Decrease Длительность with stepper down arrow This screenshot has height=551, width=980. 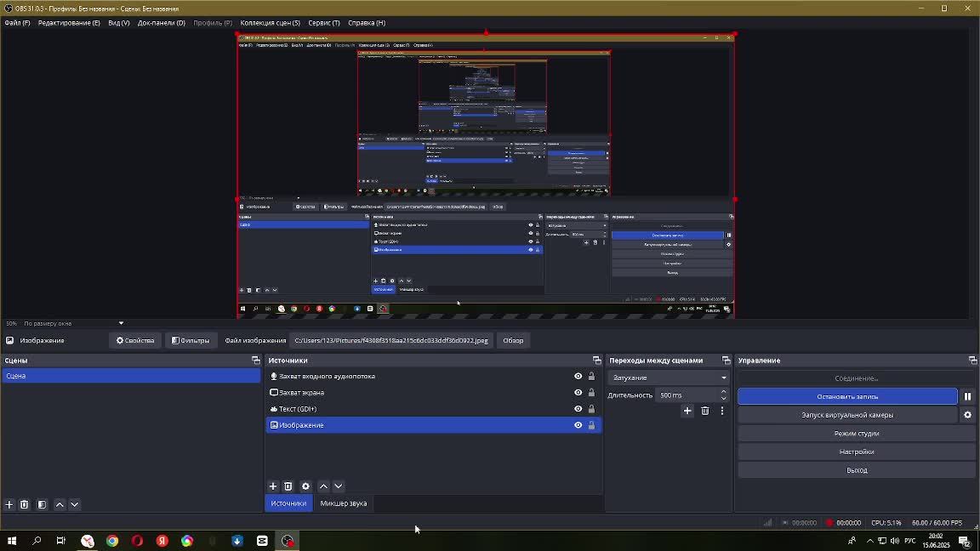coord(724,398)
